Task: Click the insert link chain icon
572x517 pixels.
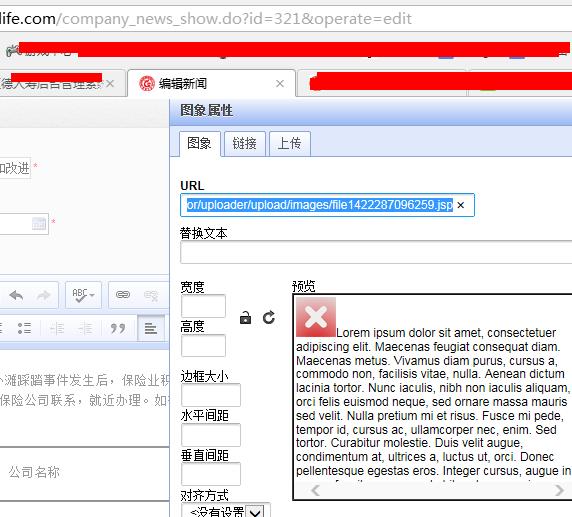Action: pyautogui.click(x=123, y=294)
